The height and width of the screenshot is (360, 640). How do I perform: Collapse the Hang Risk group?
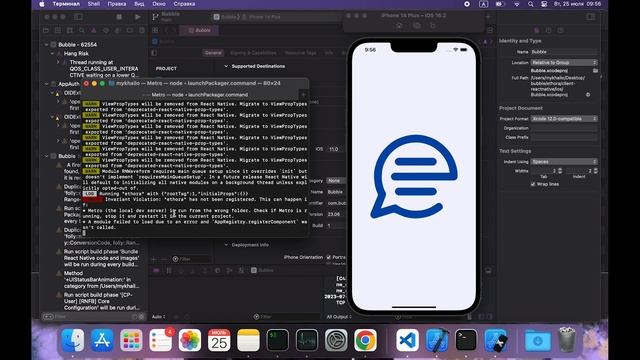click(x=52, y=53)
